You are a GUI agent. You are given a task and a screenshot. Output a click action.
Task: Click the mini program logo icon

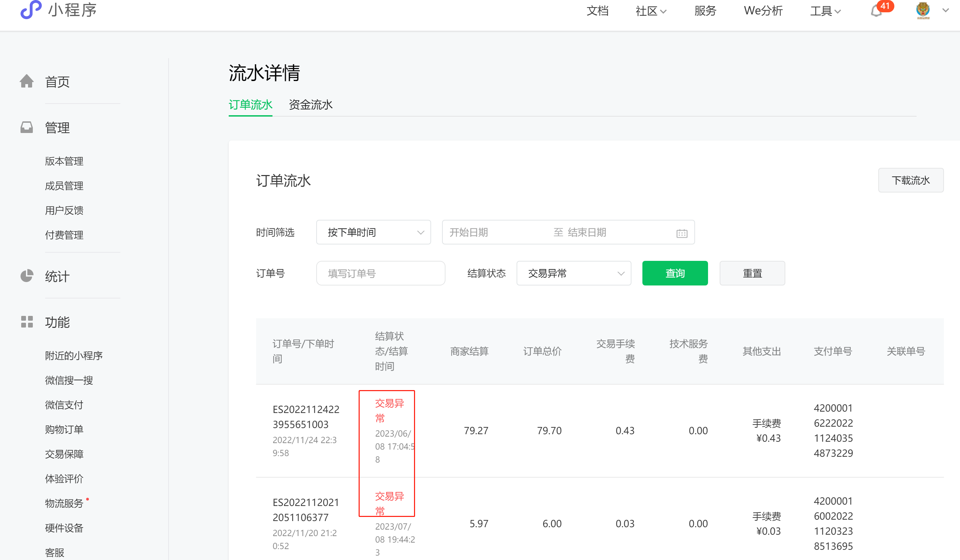click(x=30, y=9)
